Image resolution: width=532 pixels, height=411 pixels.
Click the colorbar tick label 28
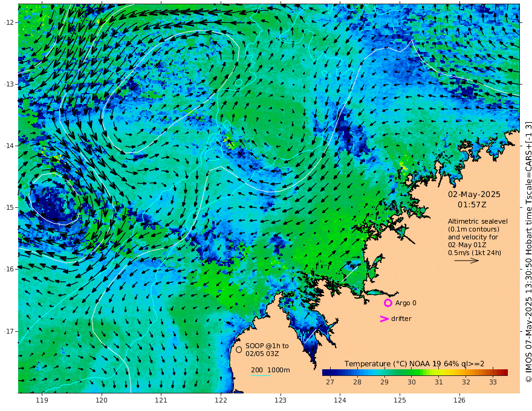coord(357,382)
